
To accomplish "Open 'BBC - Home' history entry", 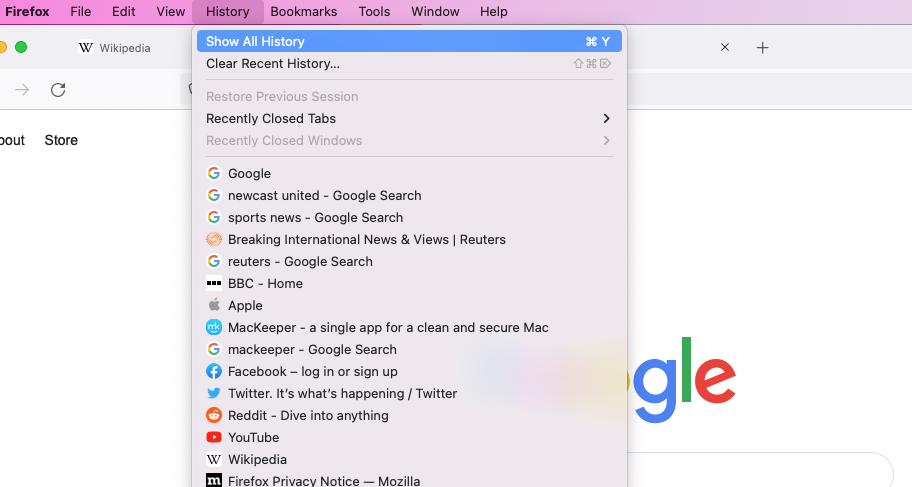I will pos(409,284).
